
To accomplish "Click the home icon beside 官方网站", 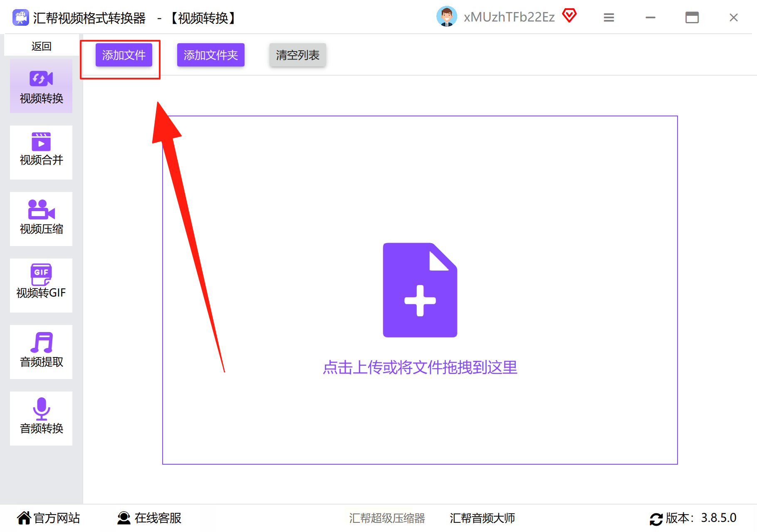I will click(x=24, y=518).
